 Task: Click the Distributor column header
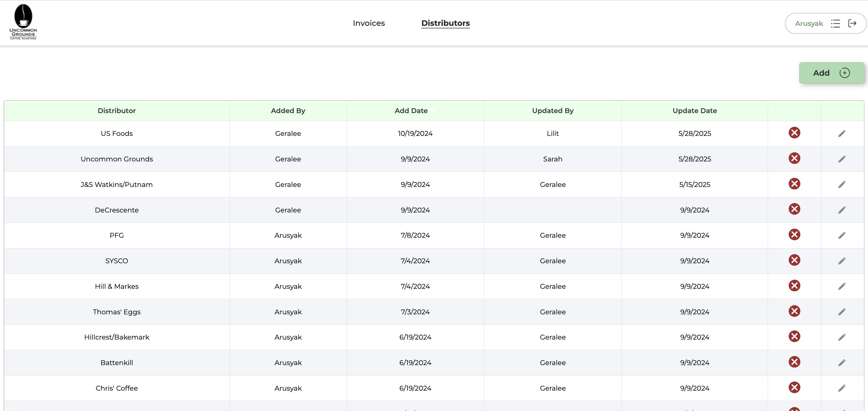point(117,111)
